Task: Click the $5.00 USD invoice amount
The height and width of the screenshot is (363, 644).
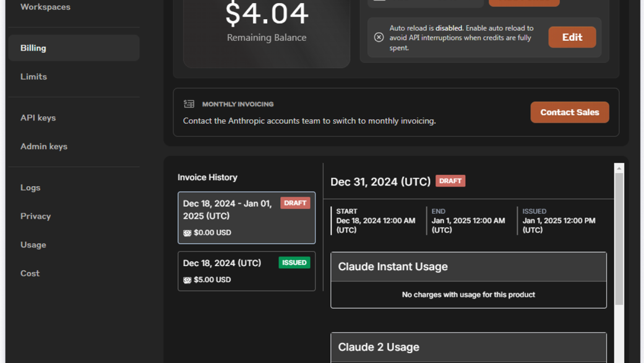Action: tap(212, 280)
